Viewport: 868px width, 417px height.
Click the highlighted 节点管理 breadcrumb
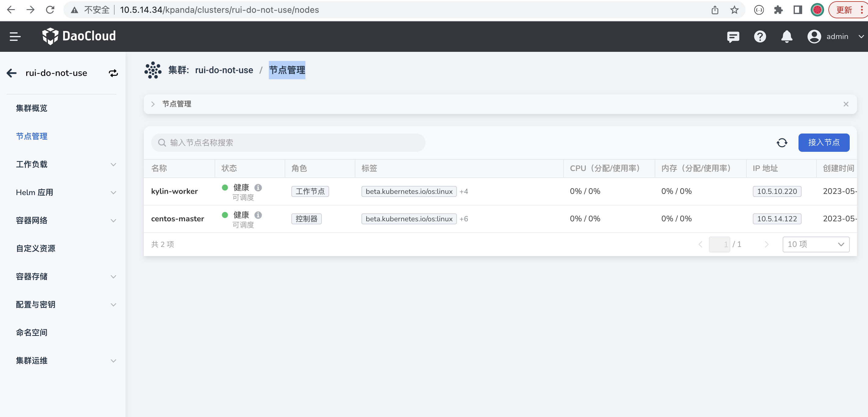coord(287,70)
